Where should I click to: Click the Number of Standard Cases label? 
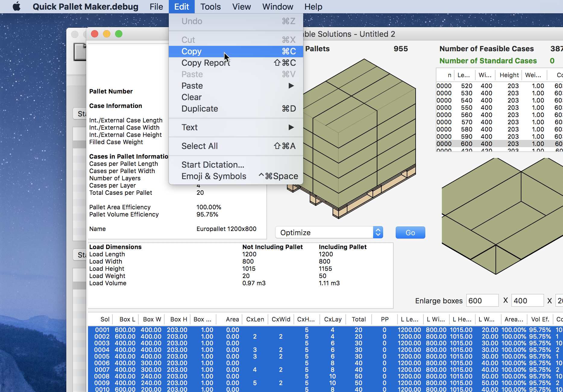coord(488,61)
